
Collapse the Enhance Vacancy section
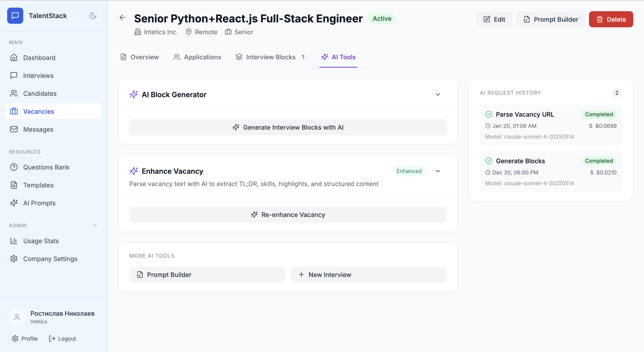pos(438,171)
